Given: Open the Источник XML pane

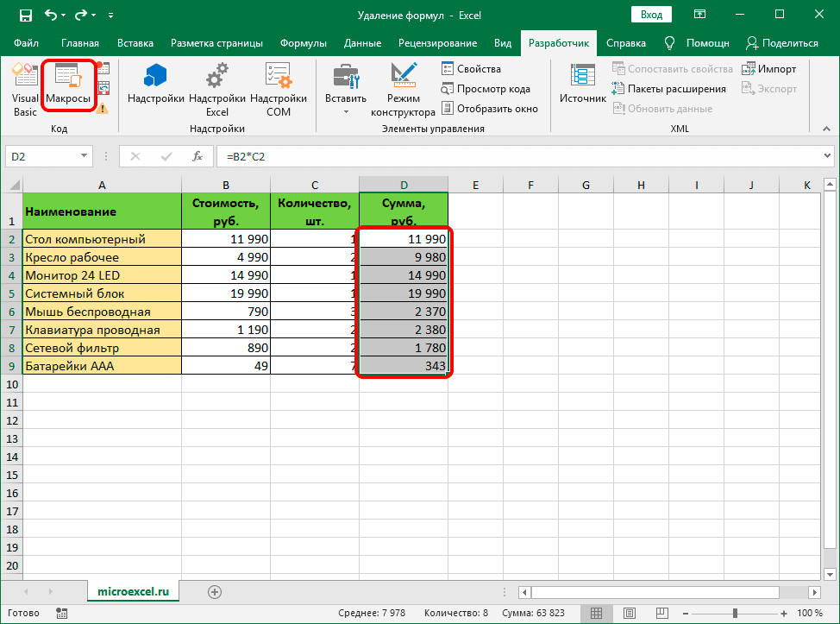Looking at the screenshot, I should (x=583, y=86).
